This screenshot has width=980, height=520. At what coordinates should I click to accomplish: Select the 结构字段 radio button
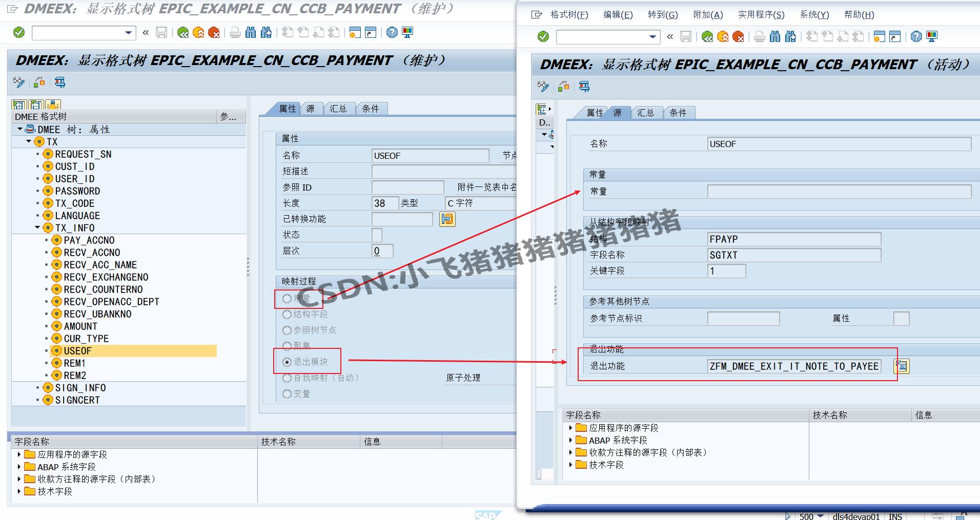287,315
